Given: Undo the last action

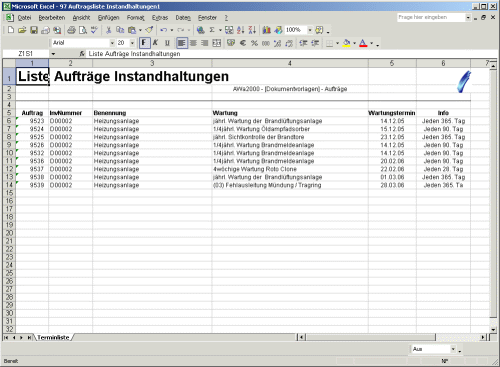Looking at the screenshot, I should point(163,30).
